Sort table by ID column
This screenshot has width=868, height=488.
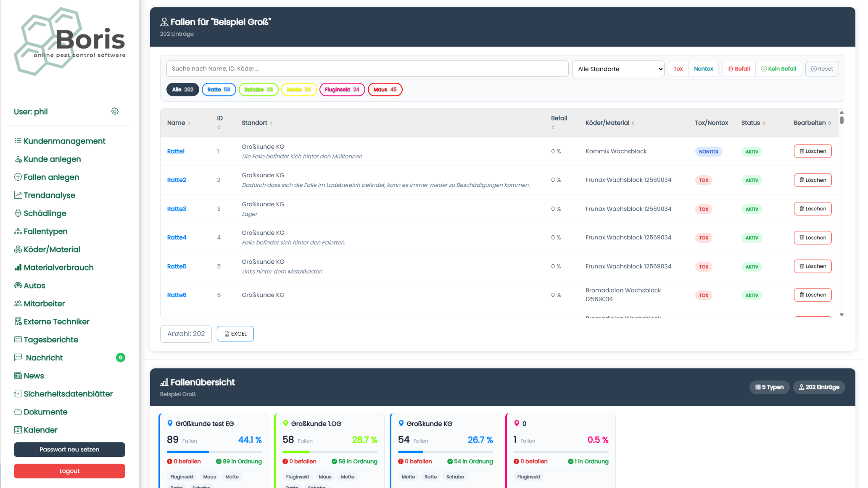click(x=219, y=123)
